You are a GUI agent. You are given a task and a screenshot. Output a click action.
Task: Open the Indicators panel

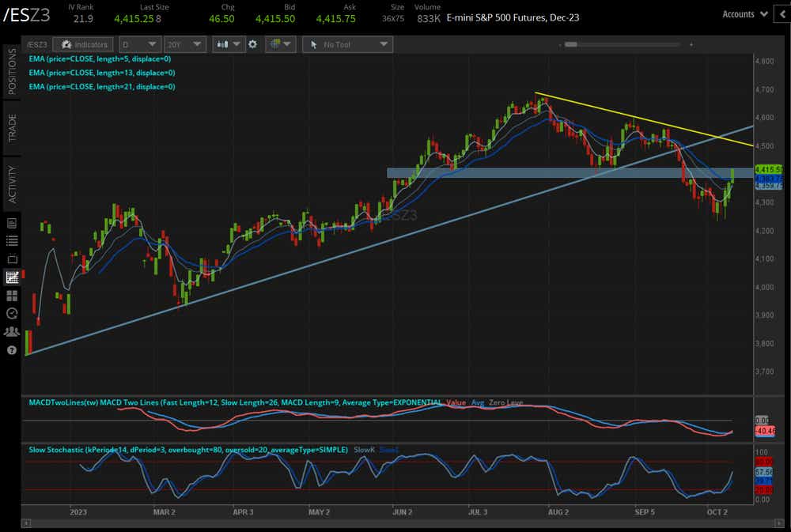85,45
